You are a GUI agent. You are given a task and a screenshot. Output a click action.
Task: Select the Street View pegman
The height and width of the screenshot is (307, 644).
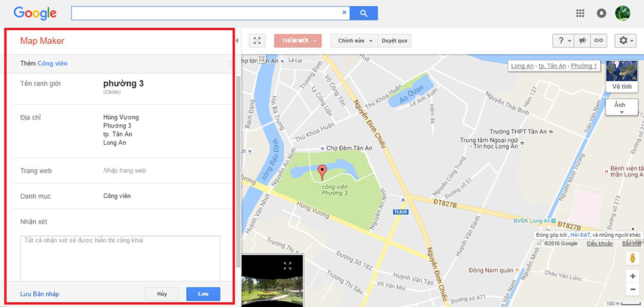(632, 257)
